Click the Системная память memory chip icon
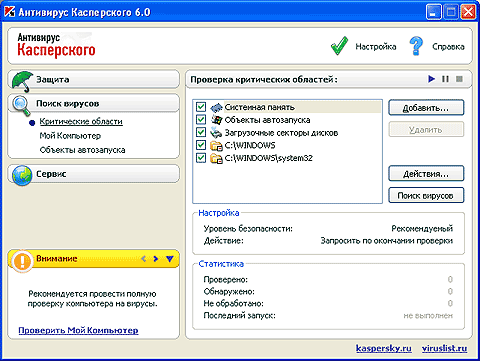 216,107
